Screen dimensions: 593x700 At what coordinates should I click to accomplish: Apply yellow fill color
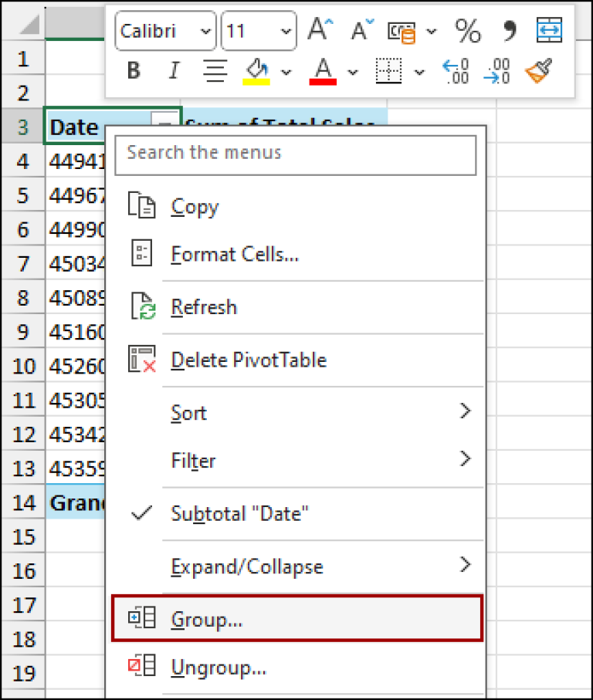pos(256,70)
